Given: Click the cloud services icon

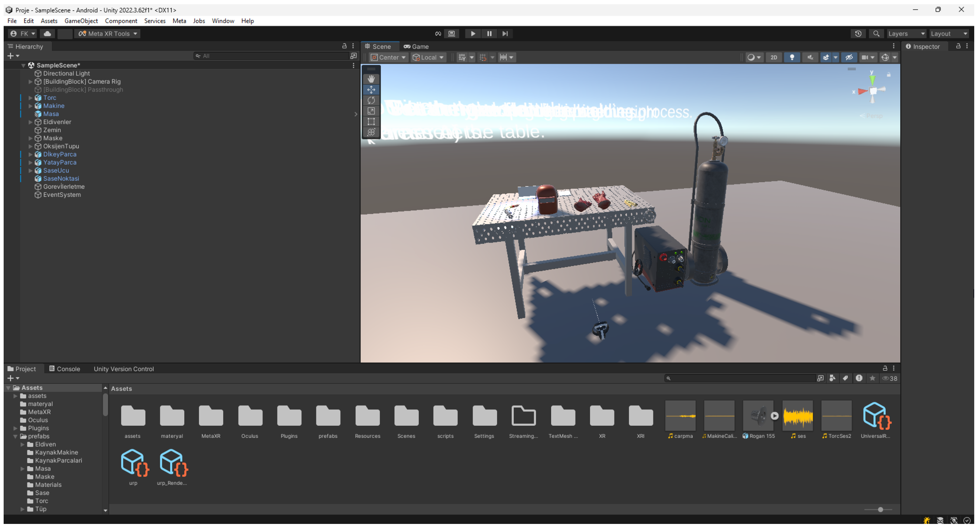Looking at the screenshot, I should pos(47,33).
